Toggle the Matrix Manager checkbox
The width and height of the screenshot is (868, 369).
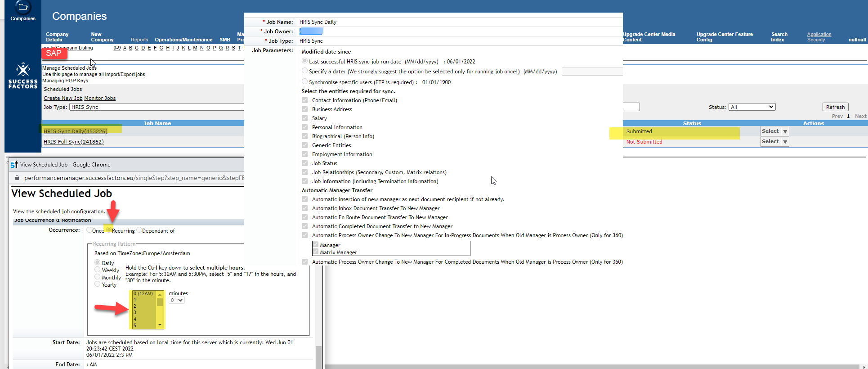[x=316, y=252]
